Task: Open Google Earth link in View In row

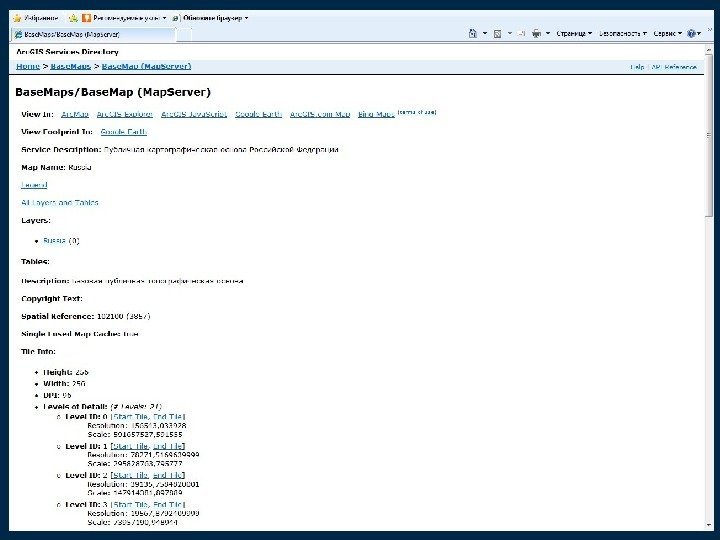Action: [x=258, y=114]
